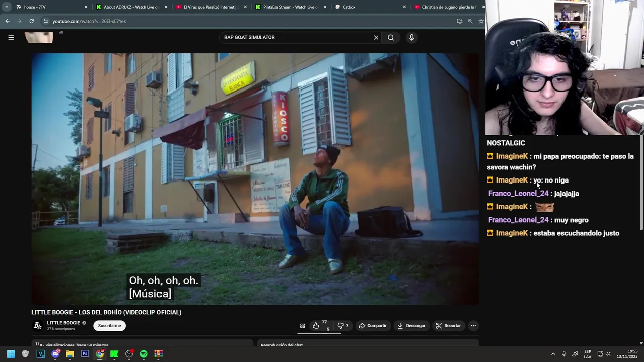Image resolution: width=644 pixels, height=362 pixels.
Task: Close the PintaEsa Stream tab
Action: point(325,7)
